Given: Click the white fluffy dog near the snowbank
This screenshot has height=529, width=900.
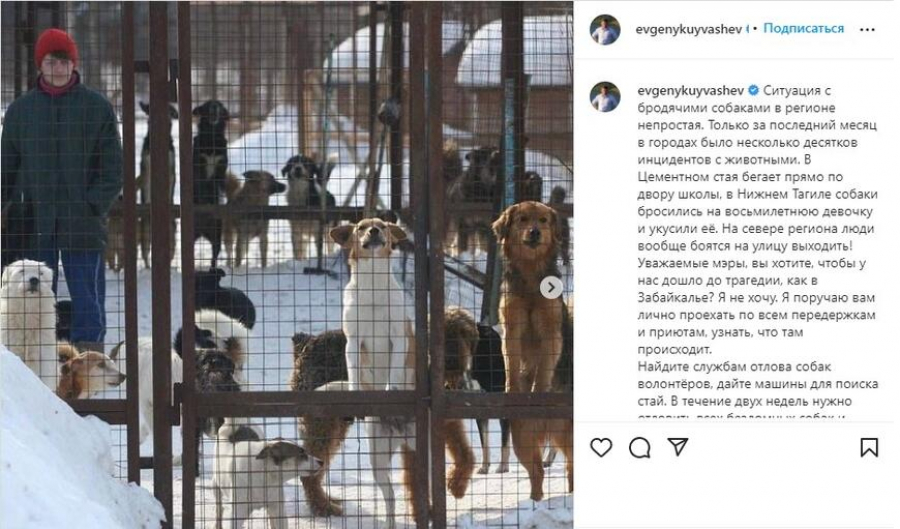Looking at the screenshot, I should (x=29, y=318).
